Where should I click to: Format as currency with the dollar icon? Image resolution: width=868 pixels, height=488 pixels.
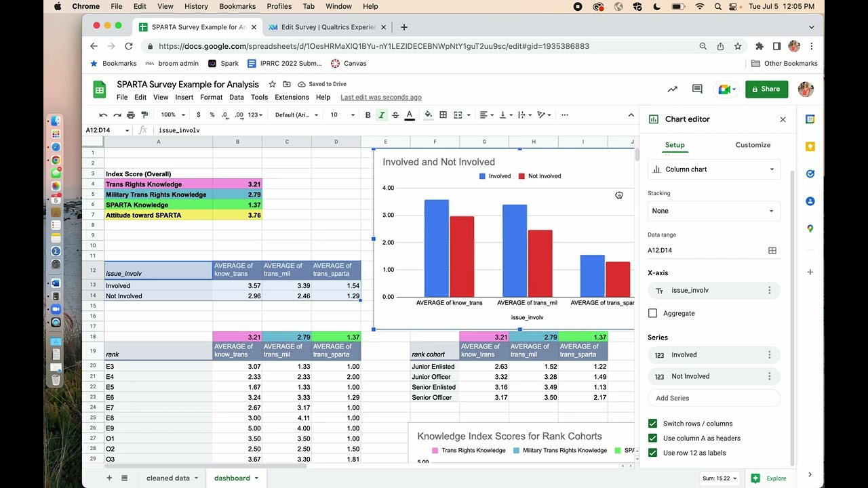[198, 115]
